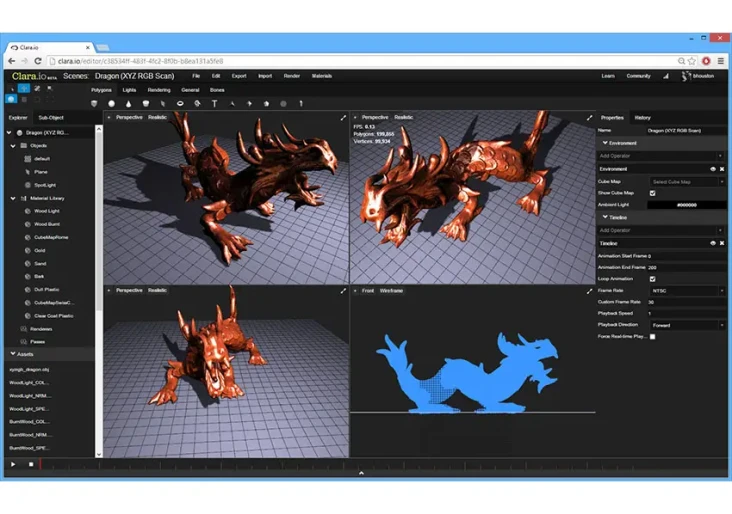Select the SpotLight object in Explorer
The image size is (732, 514).
45,185
